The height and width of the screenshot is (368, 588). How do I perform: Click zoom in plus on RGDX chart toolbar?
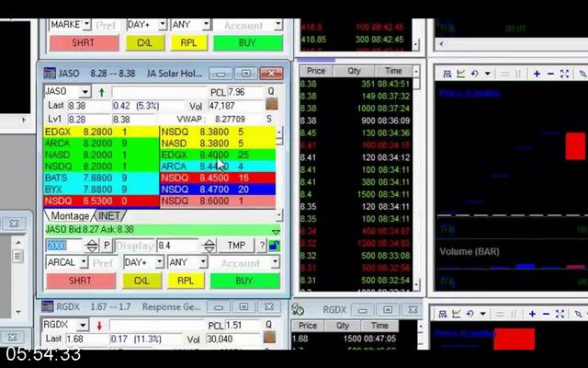tap(532, 314)
